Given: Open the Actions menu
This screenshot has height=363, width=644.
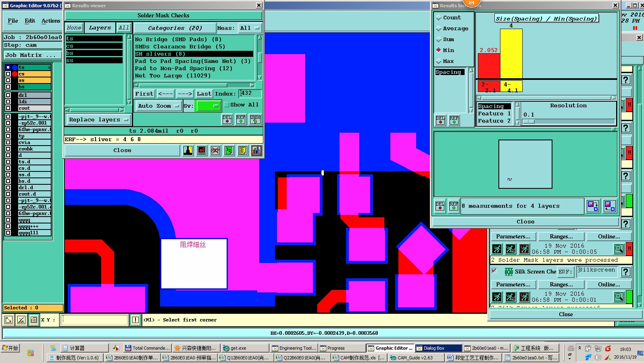Looking at the screenshot, I should coord(51,21).
